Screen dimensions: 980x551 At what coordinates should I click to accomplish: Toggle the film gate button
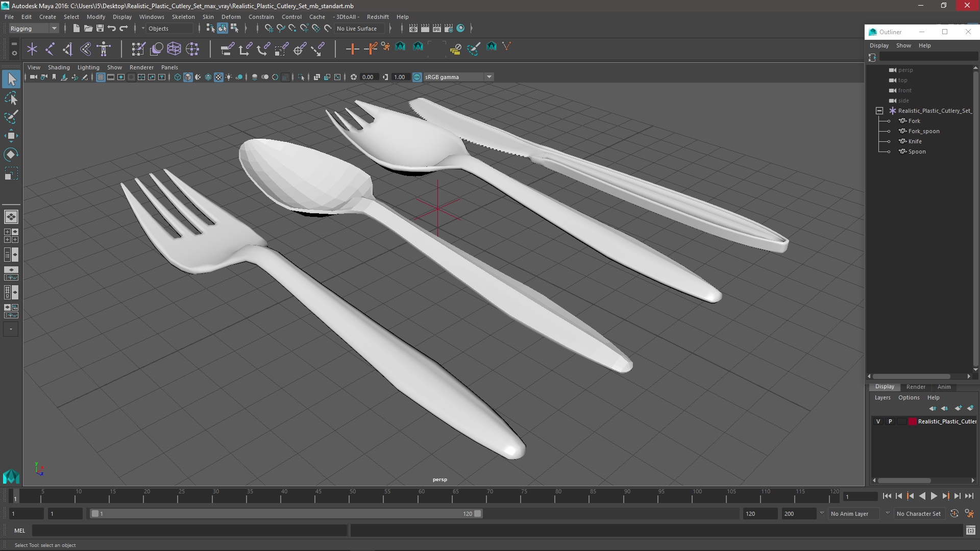point(111,77)
